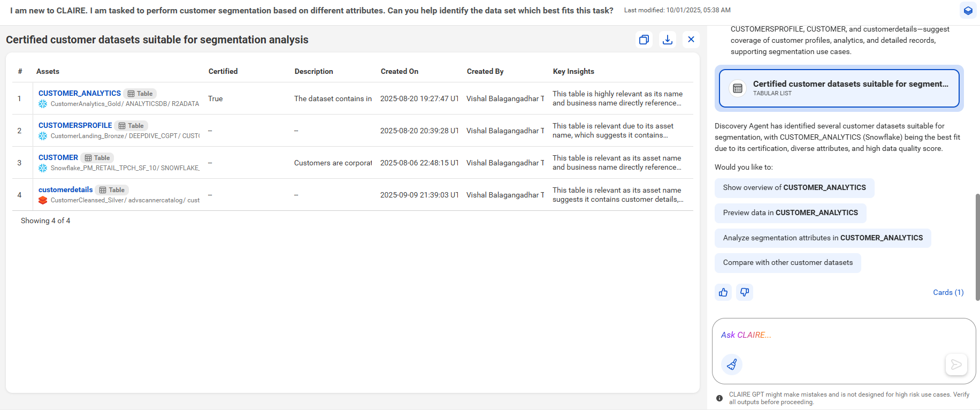This screenshot has height=410, width=980.
Task: Click the Key Insights column header
Action: coord(573,71)
